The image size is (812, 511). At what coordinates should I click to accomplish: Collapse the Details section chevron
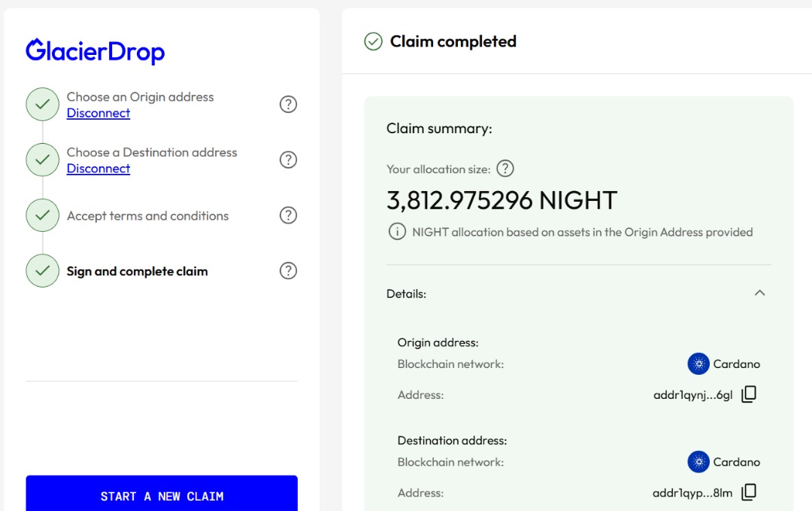[759, 293]
